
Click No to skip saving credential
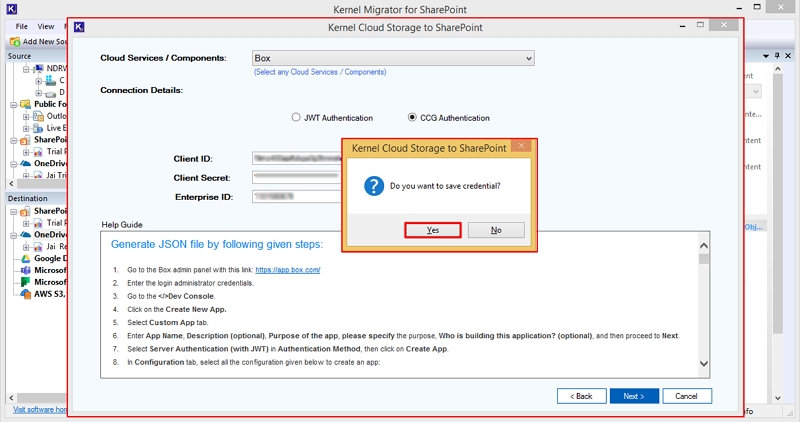496,230
